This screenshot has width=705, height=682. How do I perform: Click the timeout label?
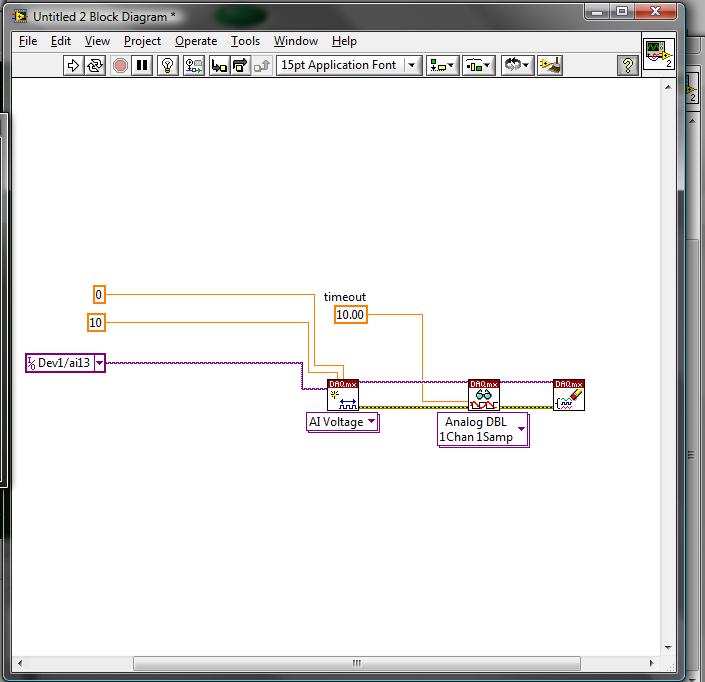coord(345,297)
